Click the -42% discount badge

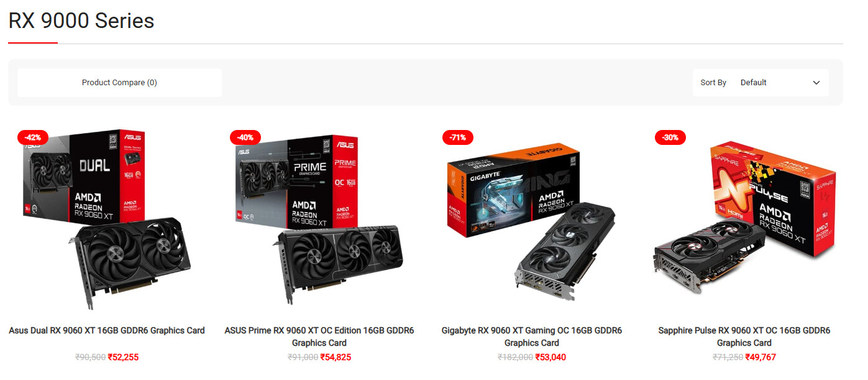pyautogui.click(x=33, y=137)
